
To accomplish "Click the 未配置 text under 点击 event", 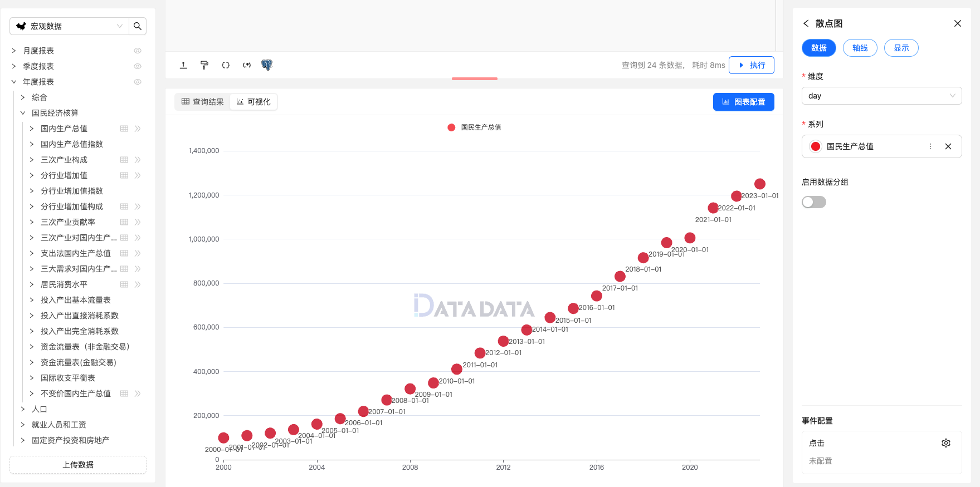I will click(821, 461).
